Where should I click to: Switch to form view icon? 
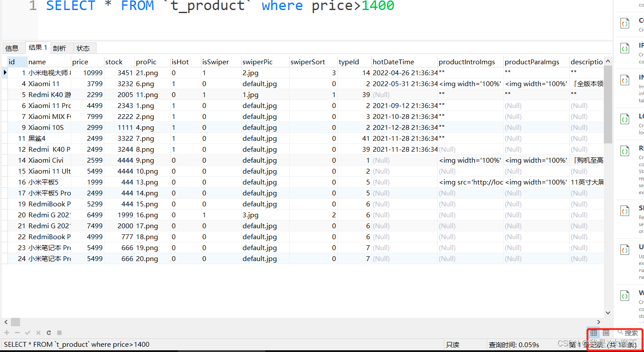606,333
